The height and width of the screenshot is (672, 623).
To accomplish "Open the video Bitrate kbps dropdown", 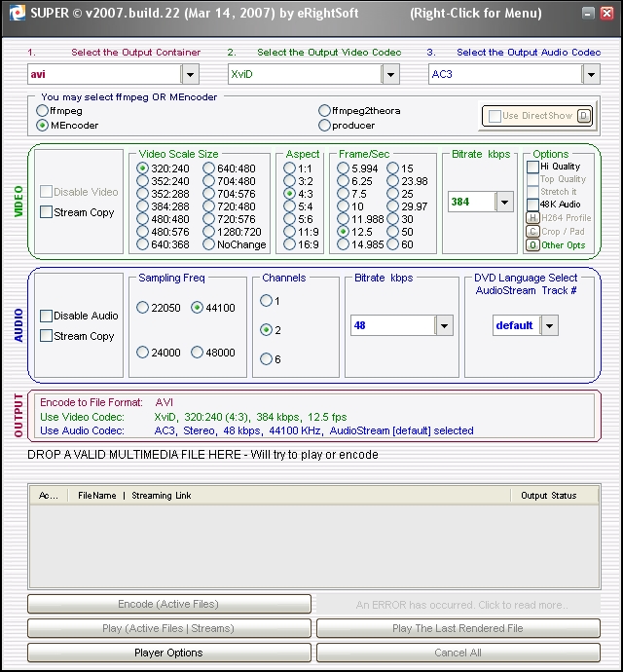I will (x=504, y=202).
